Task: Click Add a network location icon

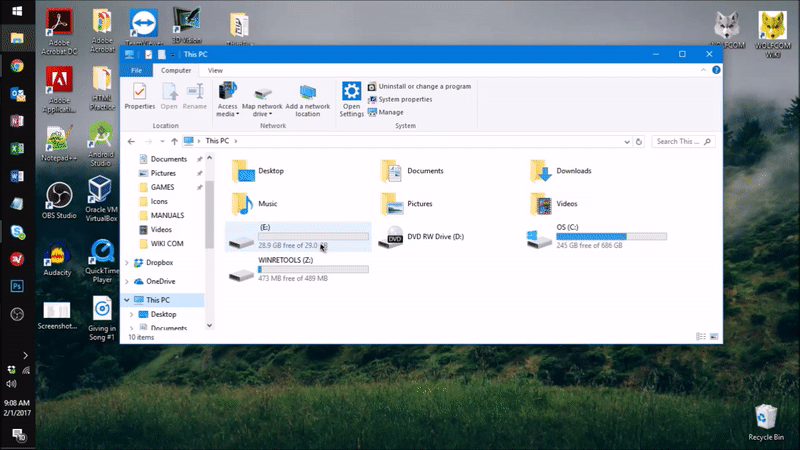Action: coord(307,96)
